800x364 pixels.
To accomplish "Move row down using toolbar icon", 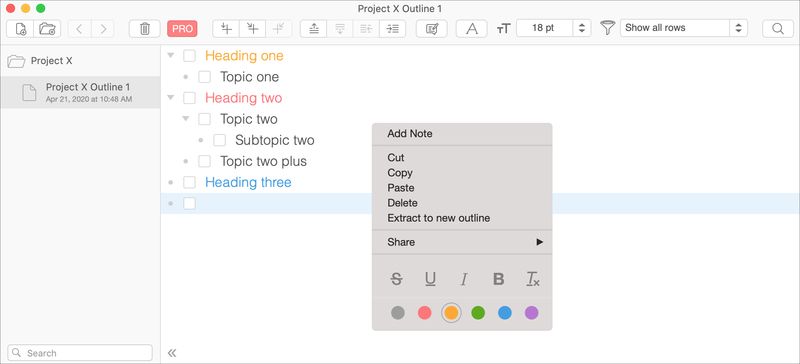I will point(340,29).
